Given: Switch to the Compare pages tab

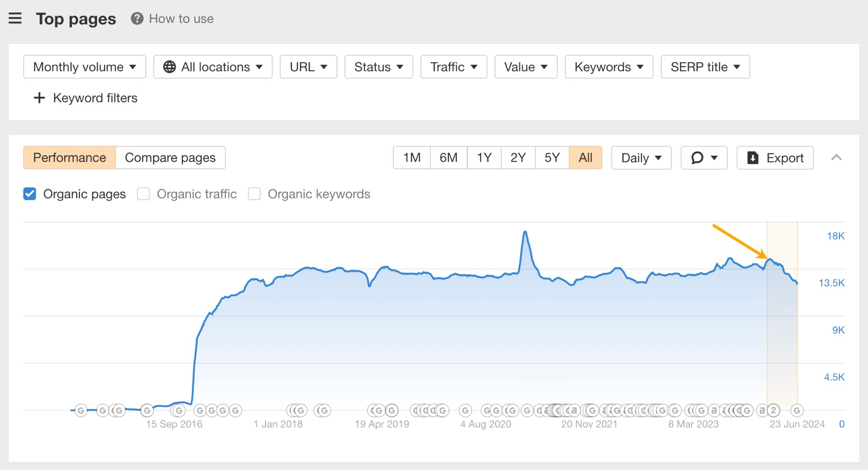Looking at the screenshot, I should click(170, 158).
